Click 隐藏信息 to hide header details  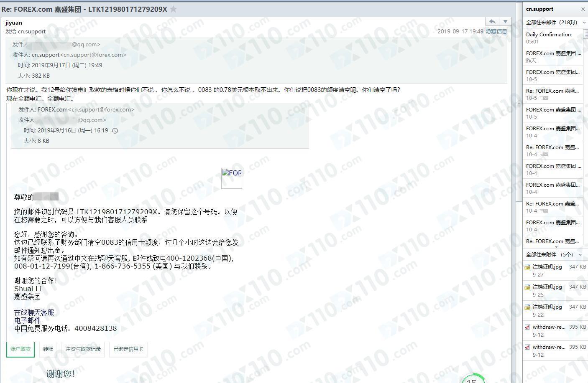(x=496, y=31)
